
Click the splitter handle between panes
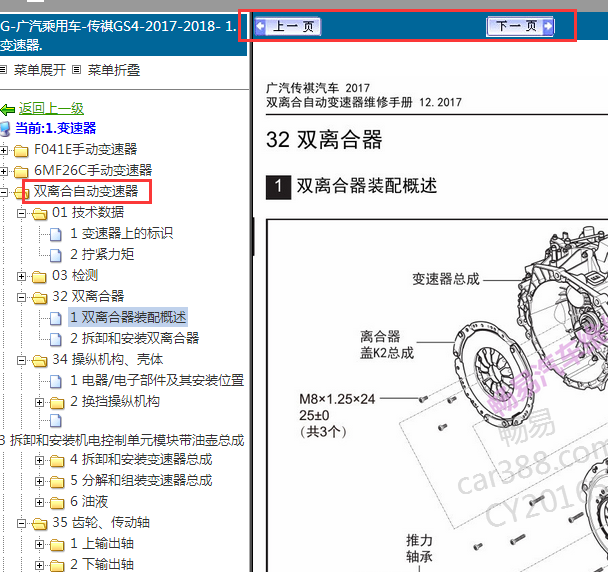[x=254, y=236]
